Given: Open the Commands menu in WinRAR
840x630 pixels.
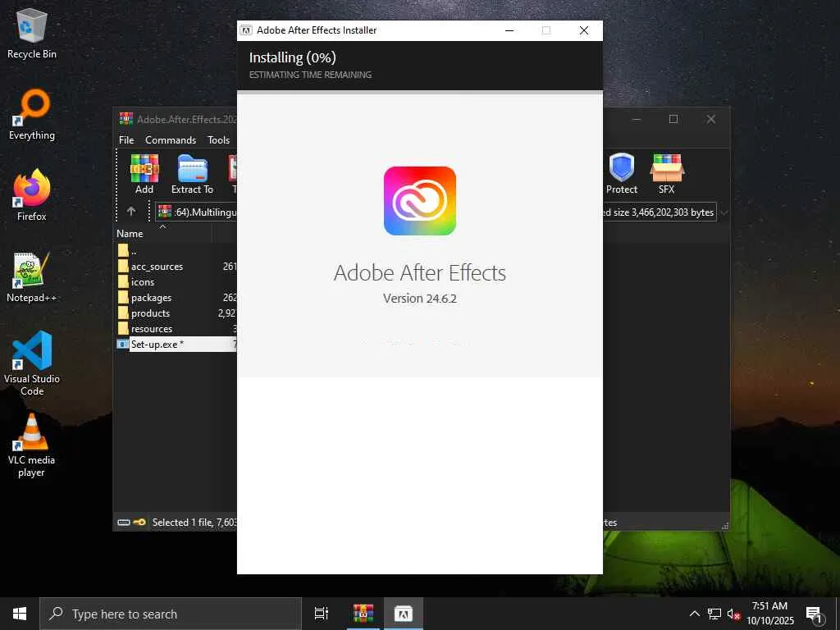Looking at the screenshot, I should (171, 139).
